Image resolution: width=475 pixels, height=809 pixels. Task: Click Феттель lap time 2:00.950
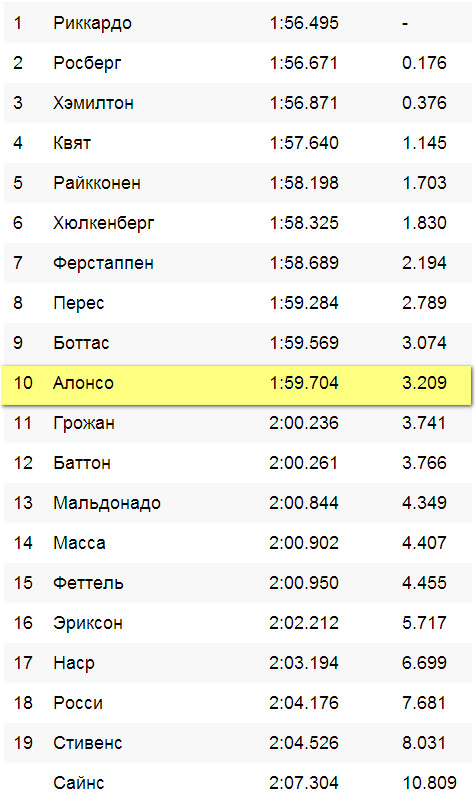[x=304, y=583]
